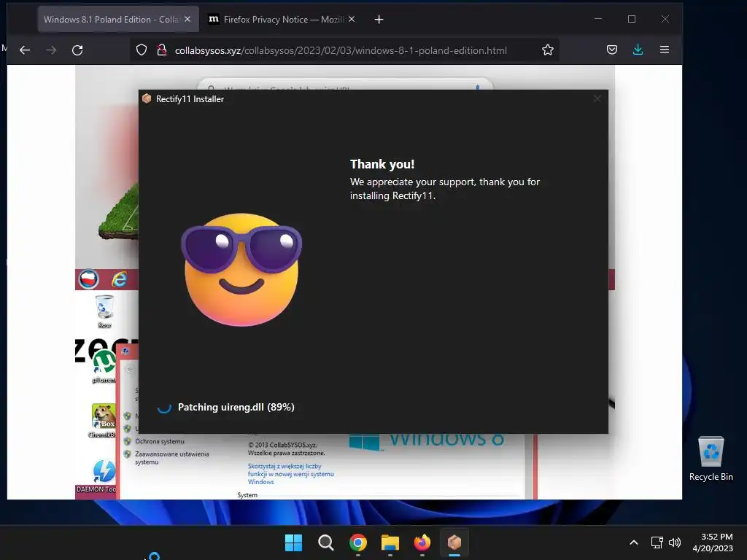This screenshot has width=747, height=560.
Task: Open the Firefox hamburger menu
Action: pos(665,50)
